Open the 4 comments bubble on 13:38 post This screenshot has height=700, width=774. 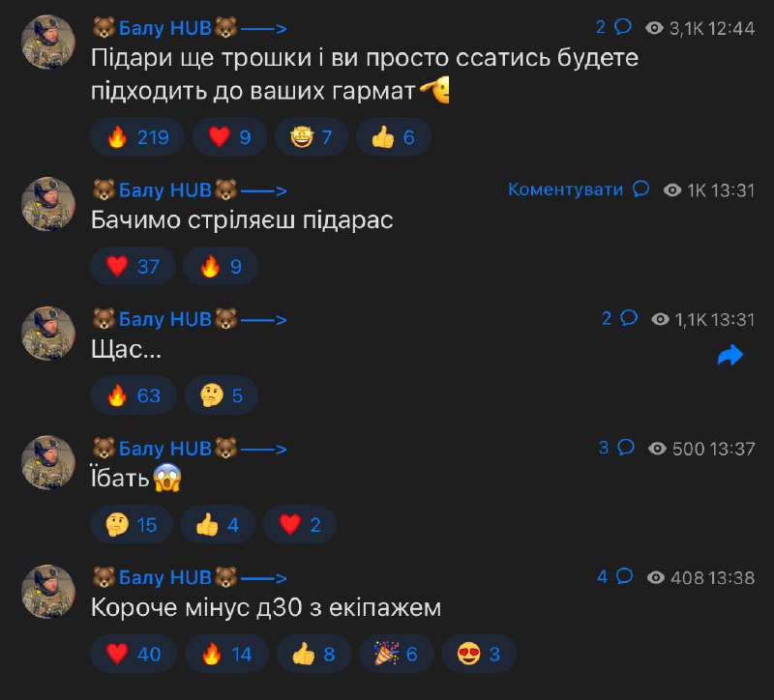click(x=615, y=576)
